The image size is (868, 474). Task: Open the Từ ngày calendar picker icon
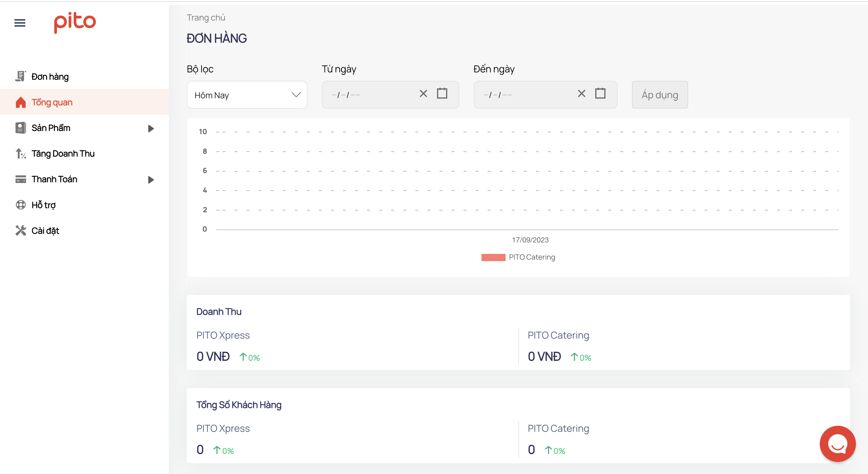point(442,93)
